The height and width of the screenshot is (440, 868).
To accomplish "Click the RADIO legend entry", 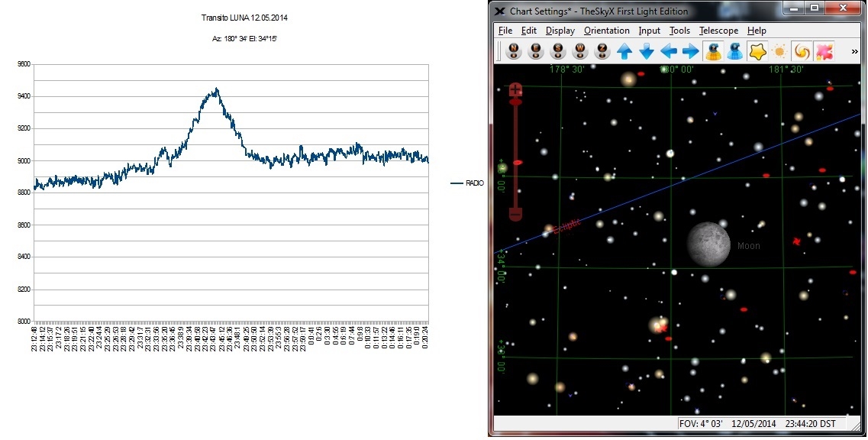I will click(x=468, y=183).
